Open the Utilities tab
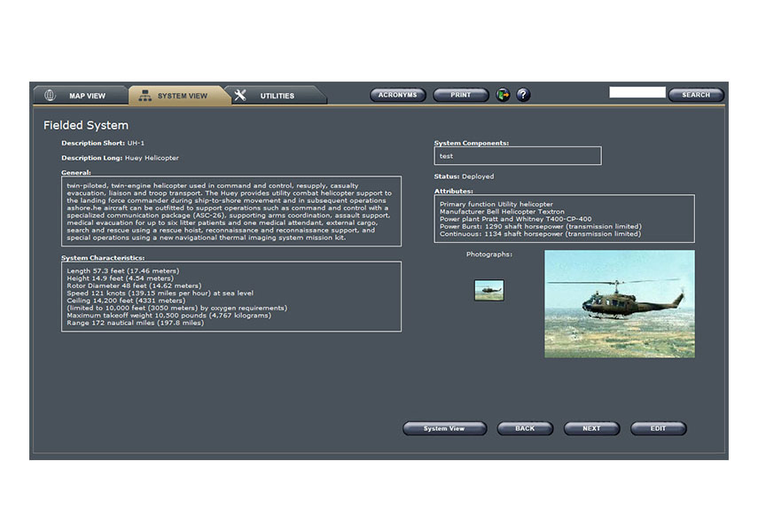Image resolution: width=758 pixels, height=532 pixels. coord(276,95)
